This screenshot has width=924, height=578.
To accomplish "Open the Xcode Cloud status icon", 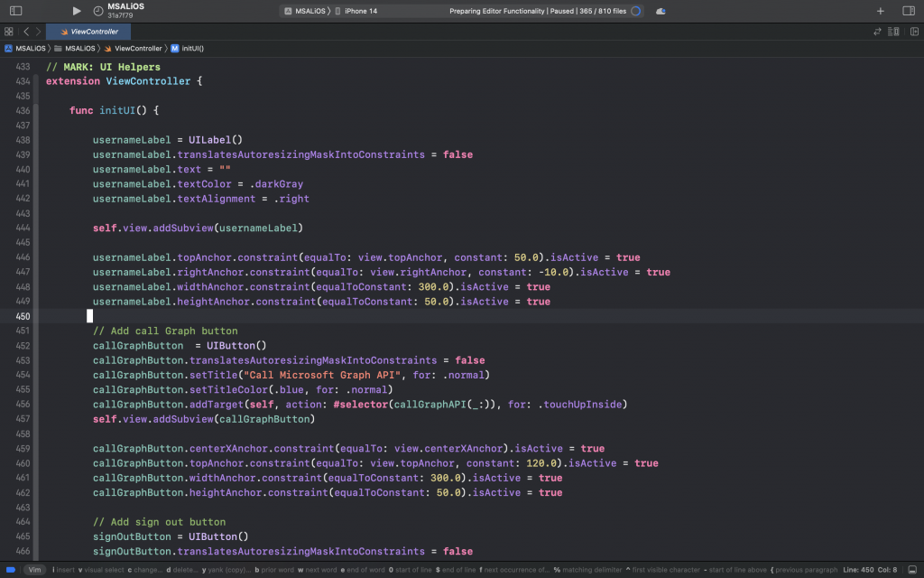I will [x=661, y=11].
